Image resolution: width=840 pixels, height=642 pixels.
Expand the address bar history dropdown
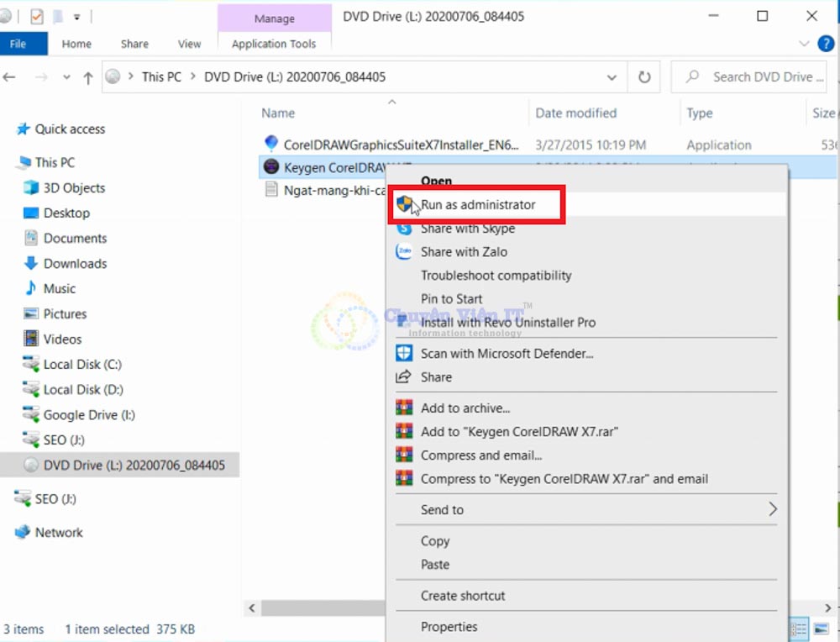[x=612, y=77]
